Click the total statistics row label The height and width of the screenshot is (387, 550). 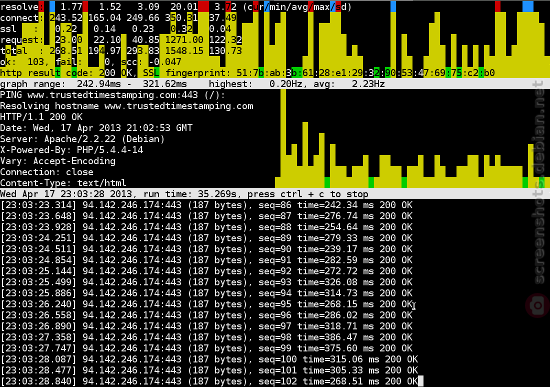(x=14, y=51)
